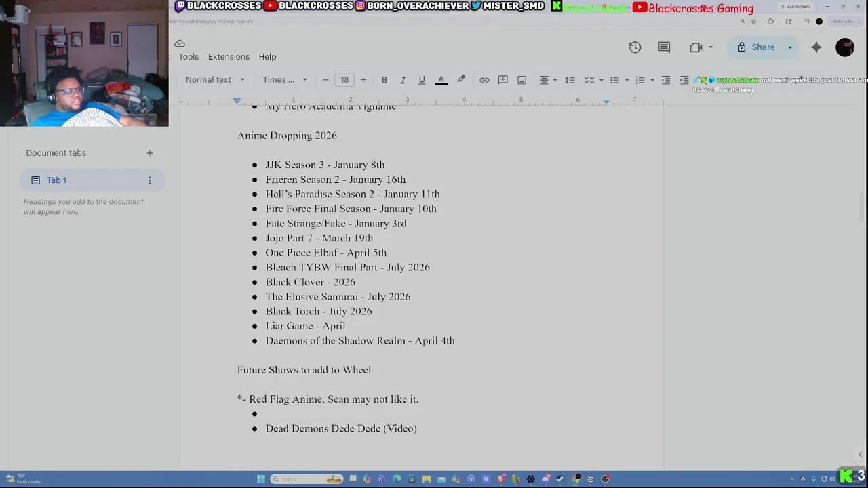Expand the video call dropdown arrow
Screen dimensions: 868x488
pos(711,47)
